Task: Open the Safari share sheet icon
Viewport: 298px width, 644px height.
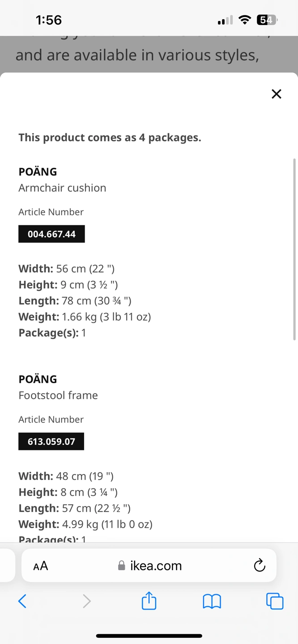Action: pyautogui.click(x=149, y=600)
